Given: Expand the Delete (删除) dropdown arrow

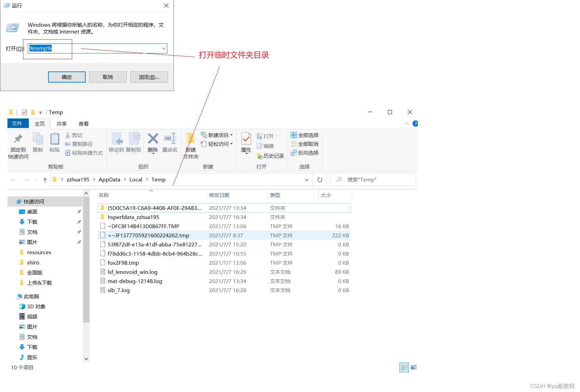Looking at the screenshot, I should 153,153.
